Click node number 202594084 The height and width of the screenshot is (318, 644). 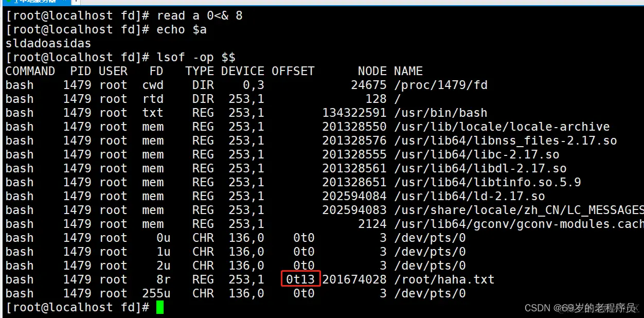click(354, 197)
